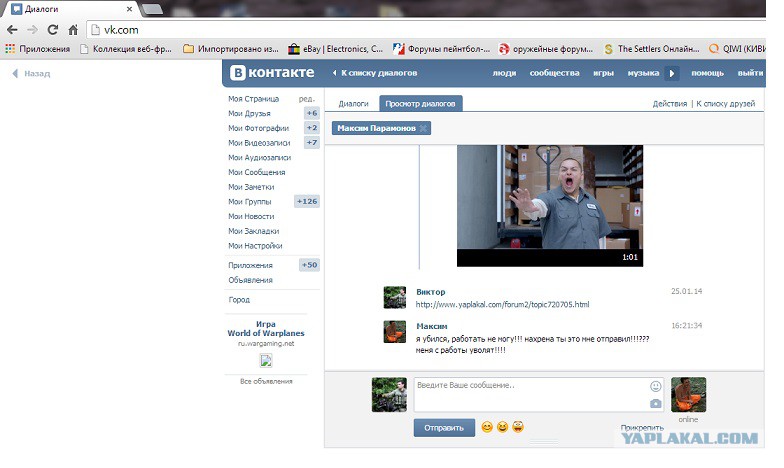
Task: Click the +126 groups counter
Action: click(306, 202)
